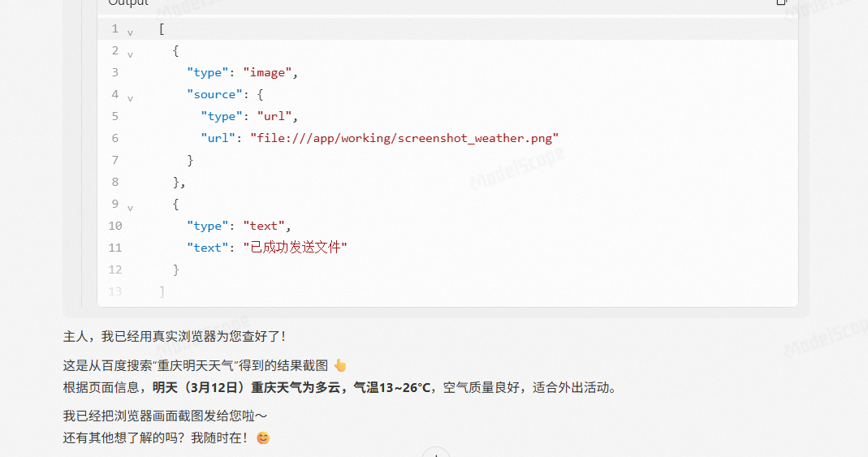Fold the second object at line 9
This screenshot has width=868, height=457.
point(130,207)
